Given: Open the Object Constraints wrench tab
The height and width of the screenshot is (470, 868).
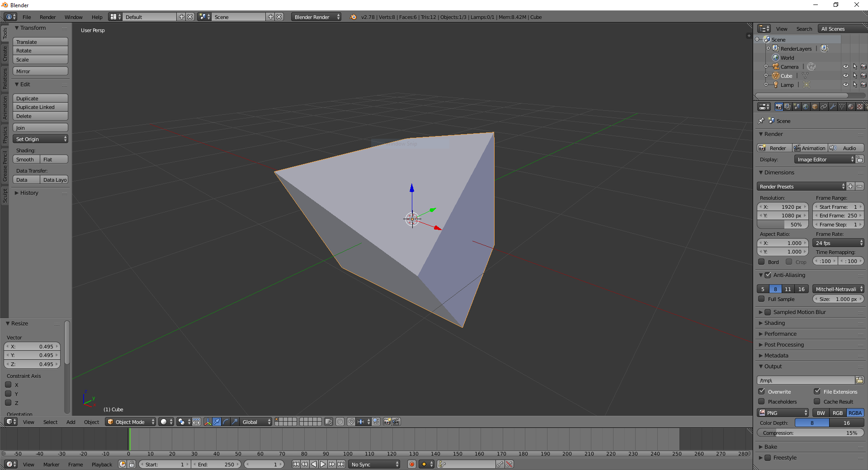Looking at the screenshot, I should click(x=833, y=107).
